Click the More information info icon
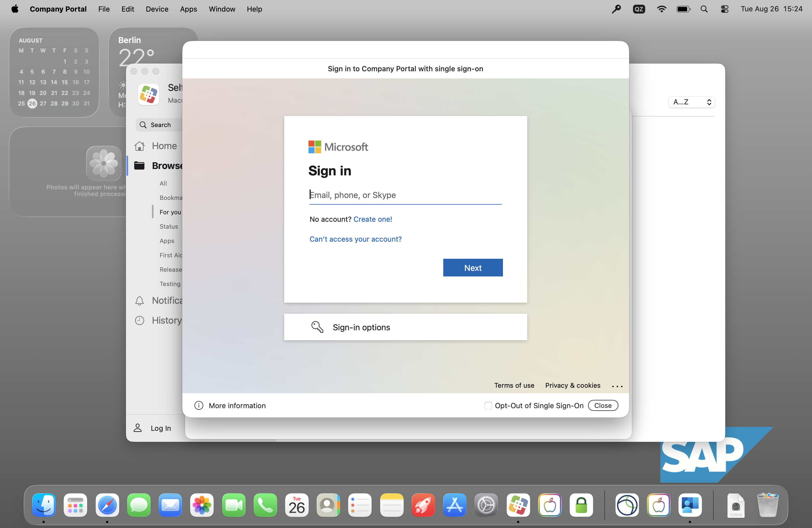The image size is (812, 528). [x=199, y=405]
